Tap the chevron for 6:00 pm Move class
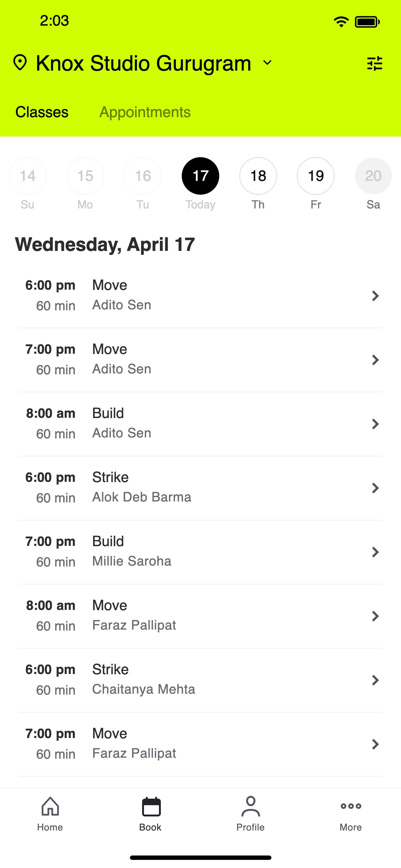 tap(375, 296)
